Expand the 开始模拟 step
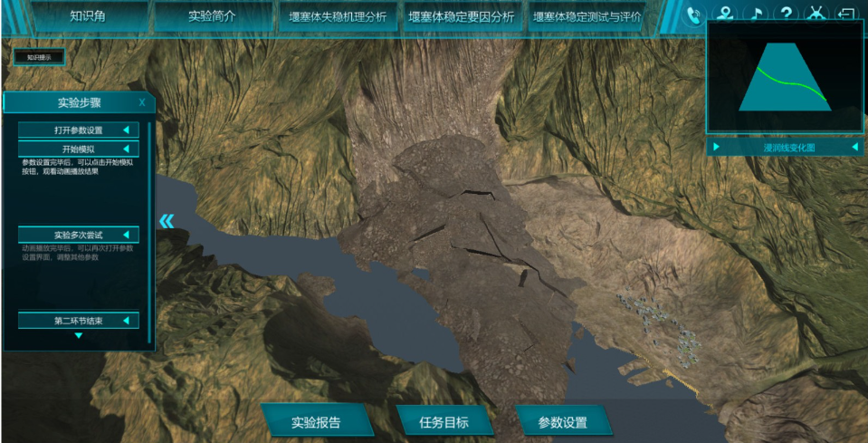Viewport: 868px width, 443px height. point(79,149)
